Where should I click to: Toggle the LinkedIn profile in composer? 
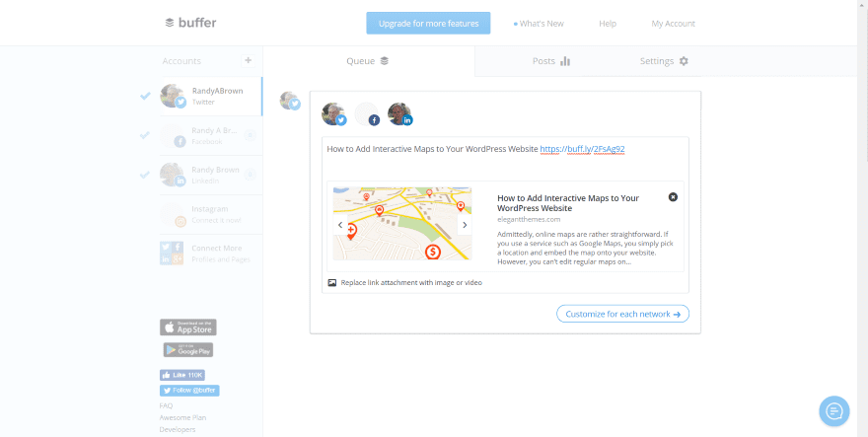(399, 113)
